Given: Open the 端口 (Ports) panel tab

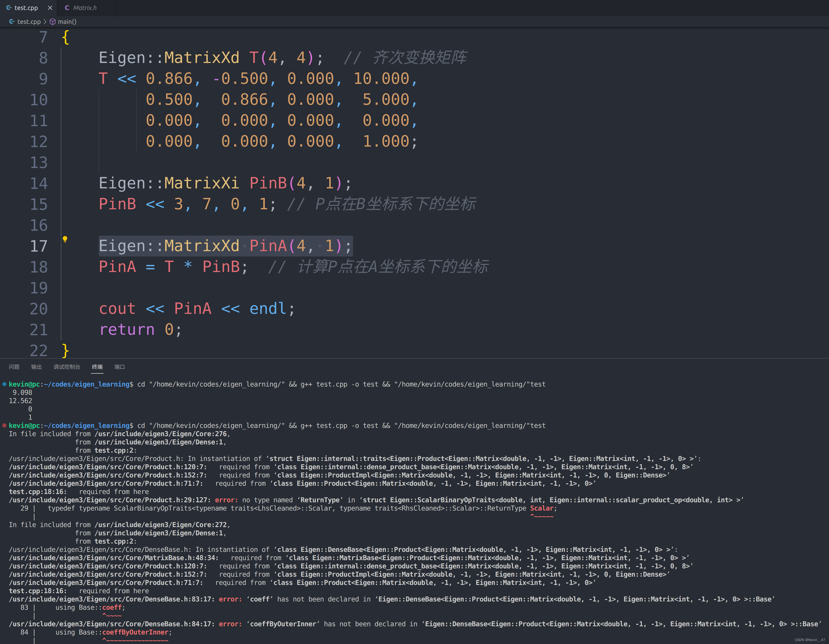Looking at the screenshot, I should 120,367.
